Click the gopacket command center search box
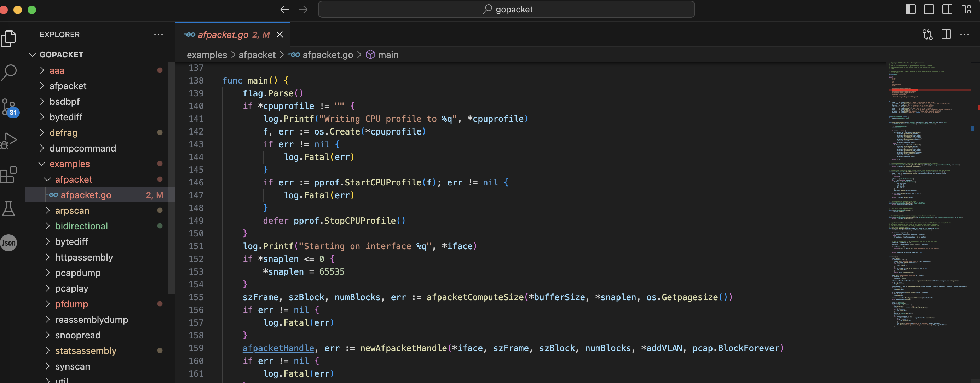980x383 pixels. 506,10
